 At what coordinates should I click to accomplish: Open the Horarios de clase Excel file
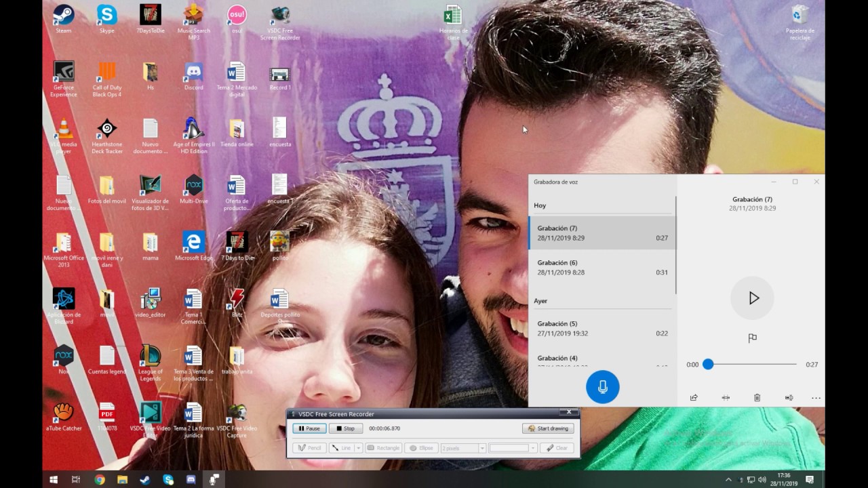click(x=453, y=22)
